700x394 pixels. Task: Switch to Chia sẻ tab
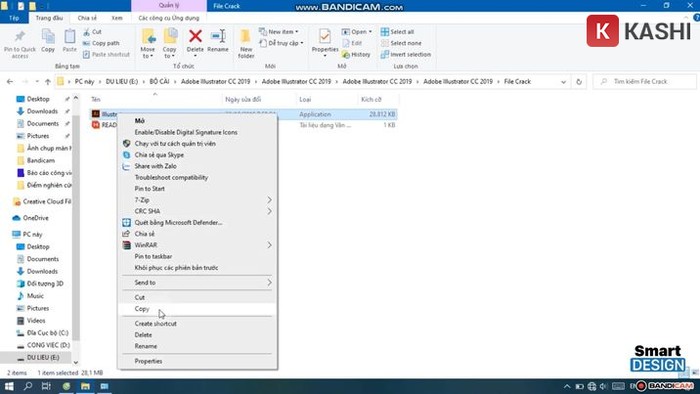87,18
